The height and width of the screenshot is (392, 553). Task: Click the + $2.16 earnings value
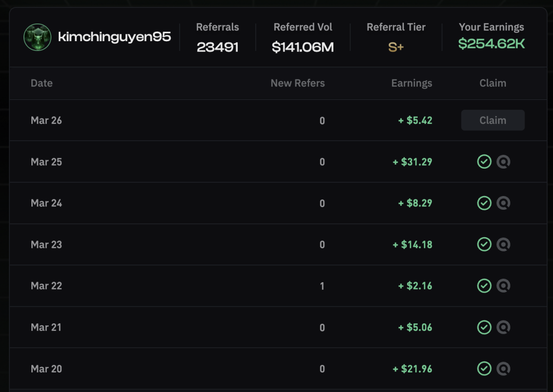(x=415, y=286)
